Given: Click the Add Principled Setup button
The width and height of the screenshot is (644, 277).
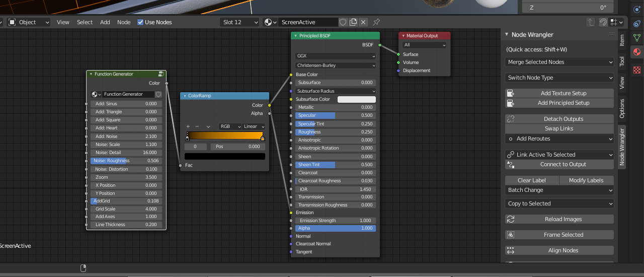Looking at the screenshot, I should coord(563,103).
